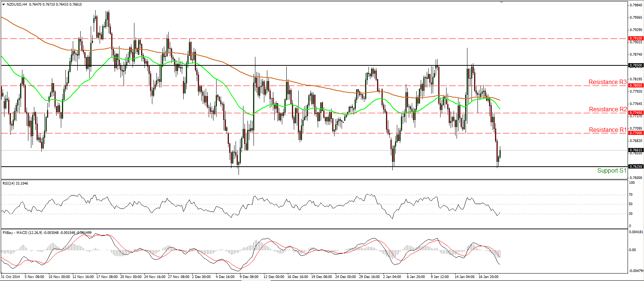Click the 10 Nov 00:00 time axis label
This screenshot has width=644, height=281.
point(59,277)
